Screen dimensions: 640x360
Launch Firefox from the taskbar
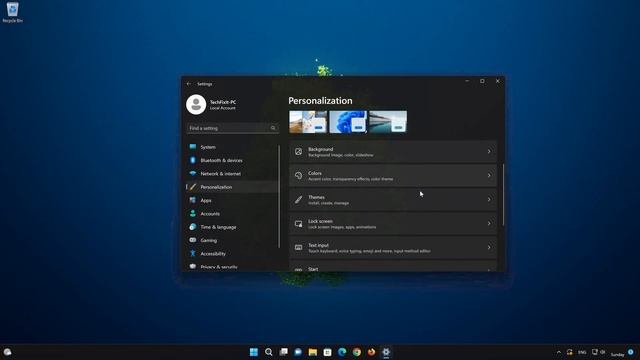coord(371,352)
